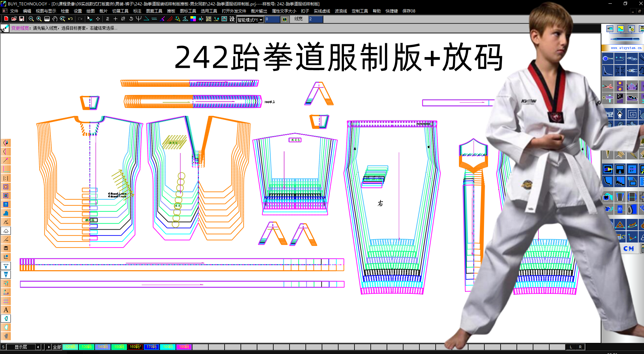644x354 pixels.
Task: Click the R button in bottom bar
Action: click(580, 347)
